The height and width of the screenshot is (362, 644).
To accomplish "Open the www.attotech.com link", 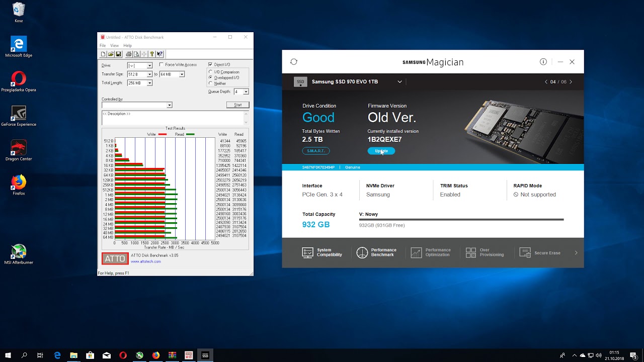I will coord(146,261).
